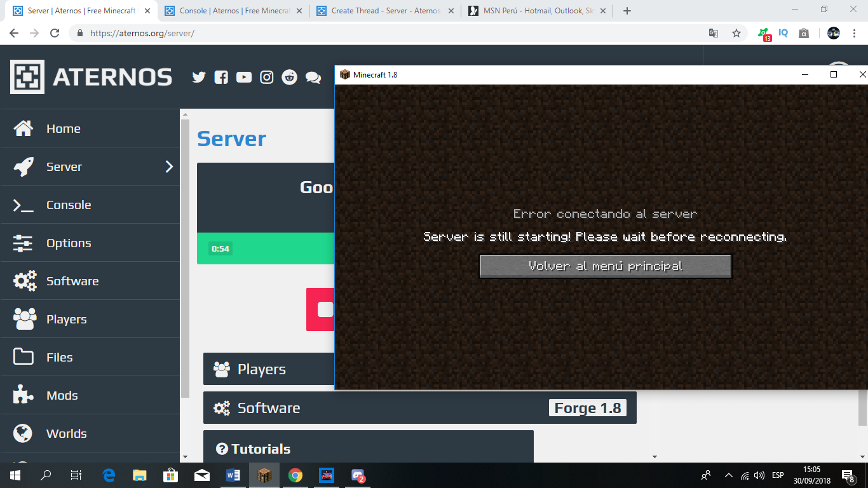Click the 0:54 countdown timer badge
The width and height of the screenshot is (868, 488).
[220, 248]
